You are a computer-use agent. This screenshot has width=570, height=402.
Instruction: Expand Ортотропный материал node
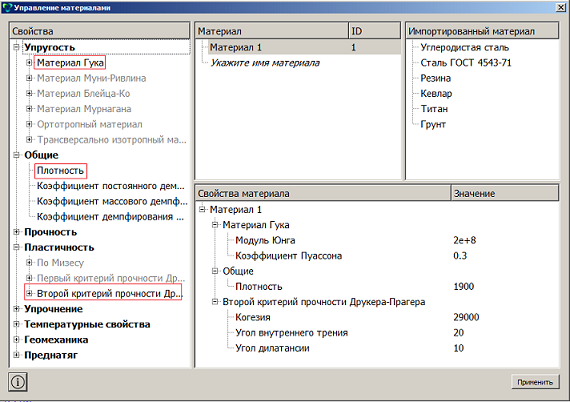pyautogui.click(x=29, y=124)
